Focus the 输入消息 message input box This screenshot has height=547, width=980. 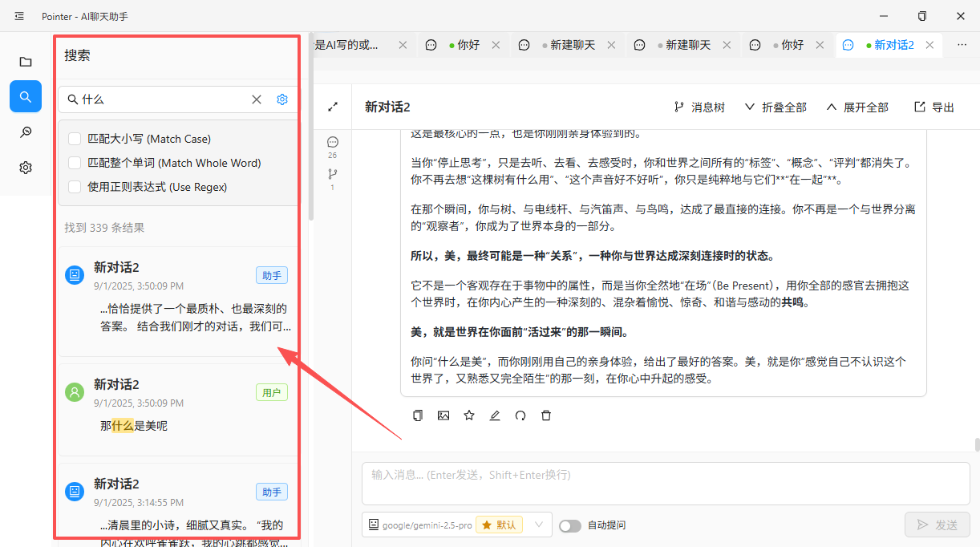coord(666,484)
